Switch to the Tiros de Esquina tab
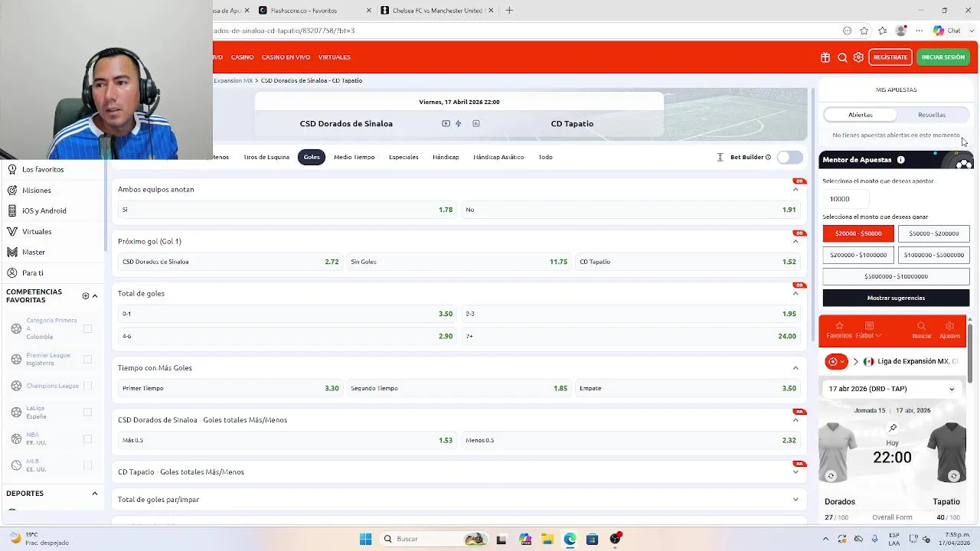980x551 pixels. [x=266, y=157]
